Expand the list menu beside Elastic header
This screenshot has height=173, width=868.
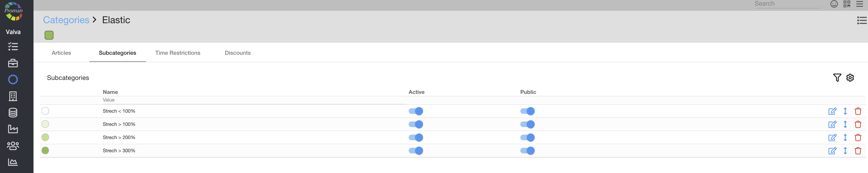[x=862, y=21]
